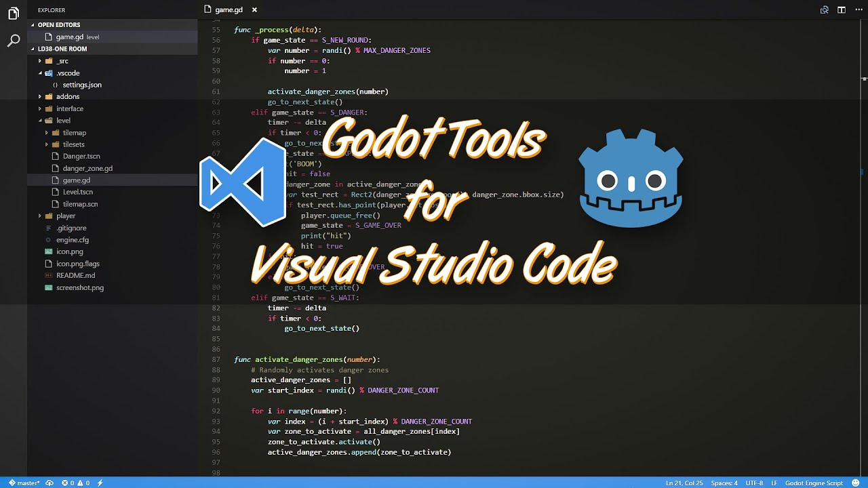
Task: Click the icon.png image file icon
Action: coord(48,251)
